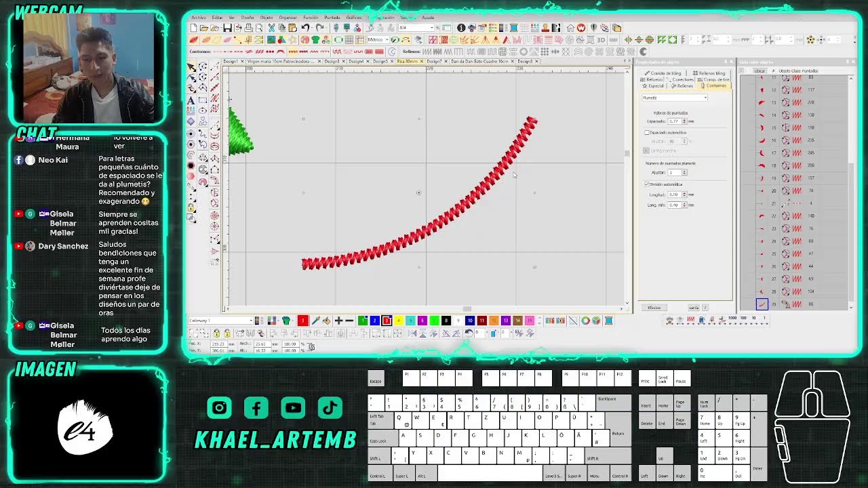This screenshot has width=868, height=488.
Task: Click the Redo arrow icon
Action: click(x=320, y=27)
